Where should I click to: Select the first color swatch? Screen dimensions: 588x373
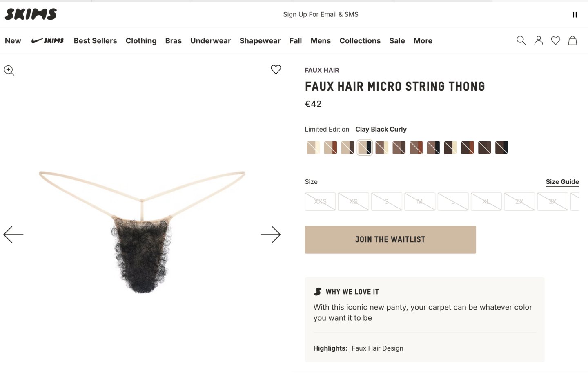pyautogui.click(x=313, y=147)
